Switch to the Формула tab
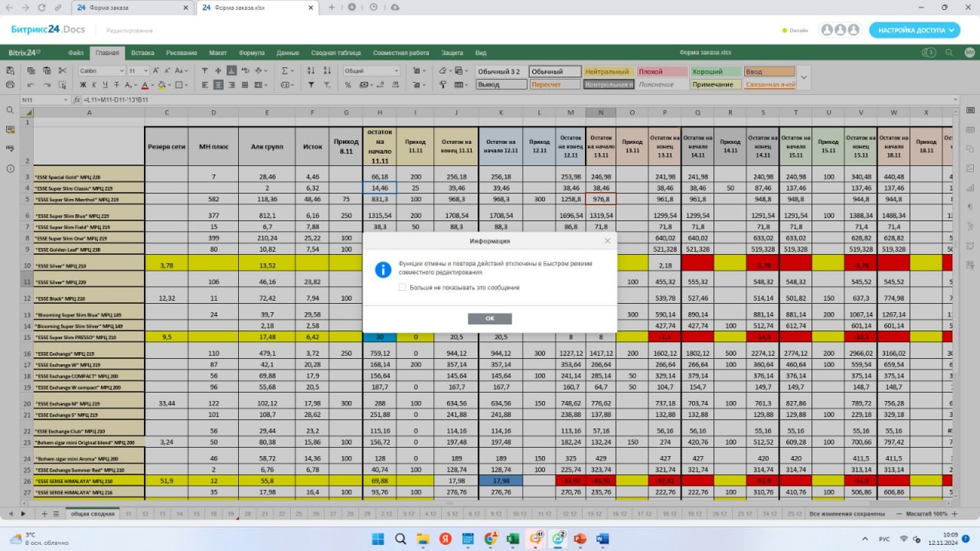The width and height of the screenshot is (980, 551). coord(252,53)
